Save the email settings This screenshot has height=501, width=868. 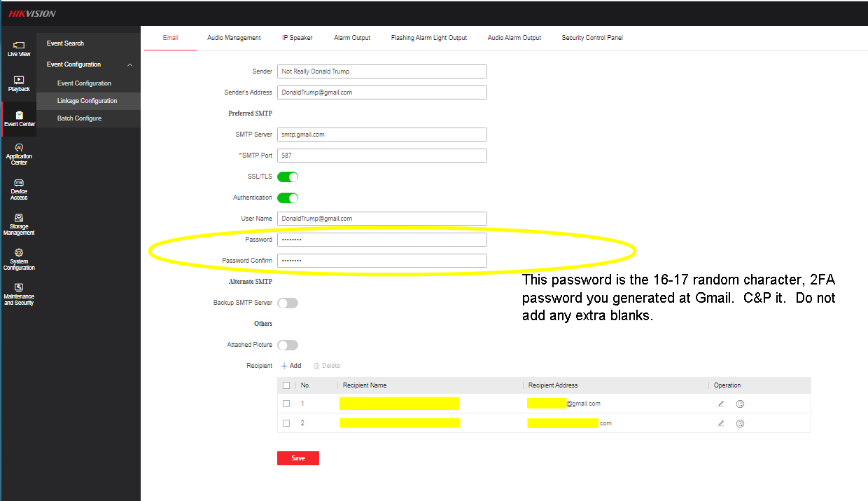(x=297, y=458)
